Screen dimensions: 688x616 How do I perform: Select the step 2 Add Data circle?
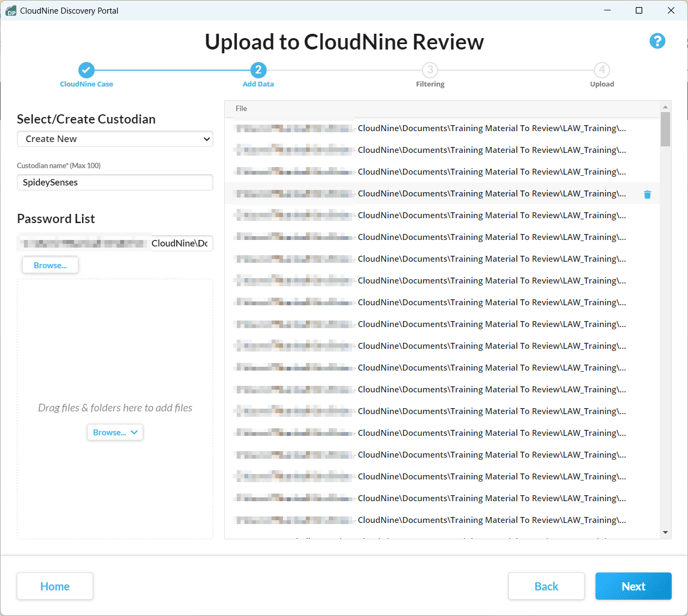258,70
